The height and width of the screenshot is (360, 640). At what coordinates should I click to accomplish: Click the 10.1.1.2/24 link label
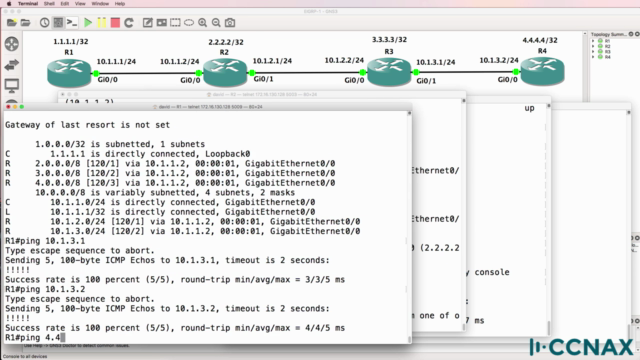(x=180, y=62)
